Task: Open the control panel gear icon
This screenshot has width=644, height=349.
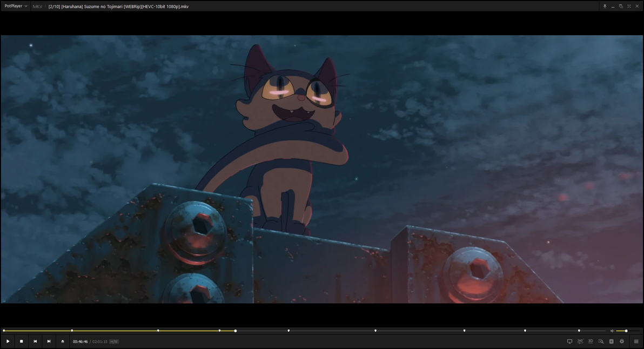Action: [622, 341]
